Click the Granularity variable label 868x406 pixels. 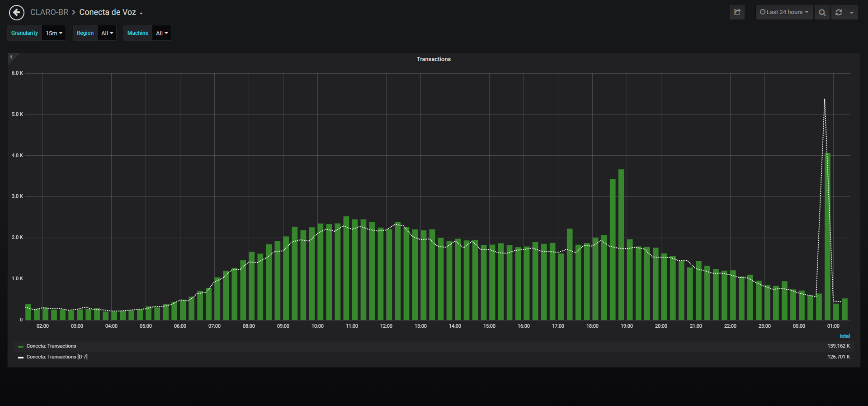click(x=25, y=33)
